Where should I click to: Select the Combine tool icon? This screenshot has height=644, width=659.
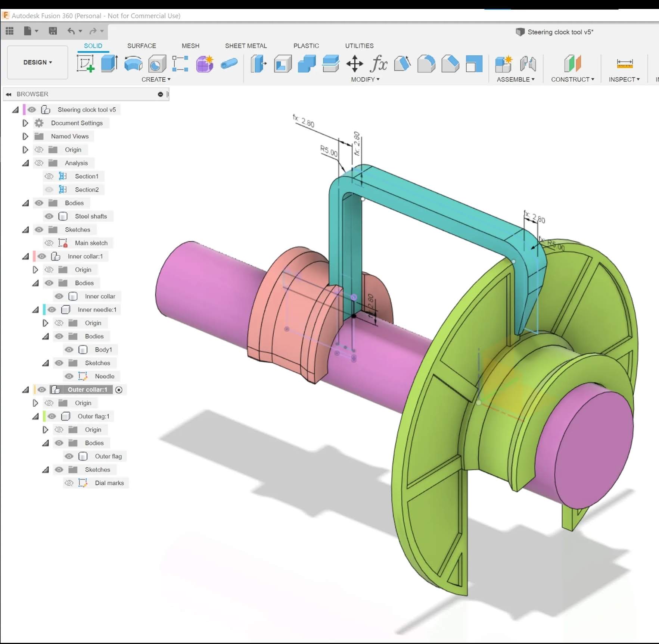pyautogui.click(x=307, y=63)
